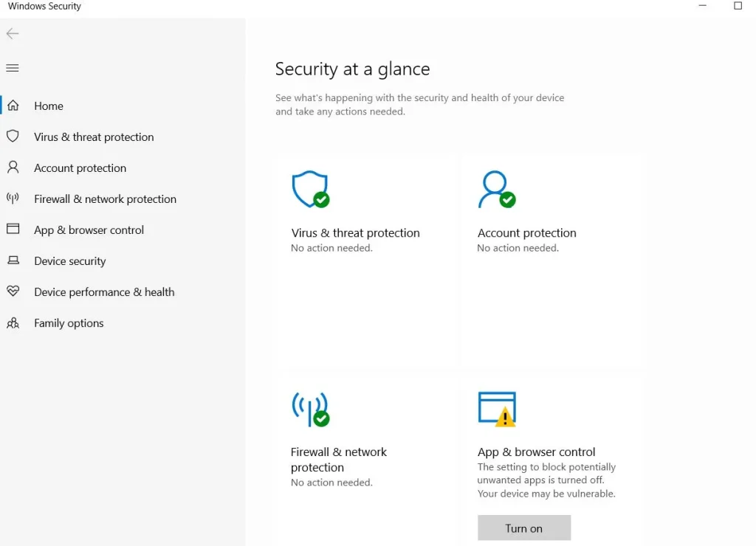Open Device performance & health in sidebar
This screenshot has height=546, width=756.
(123, 291)
